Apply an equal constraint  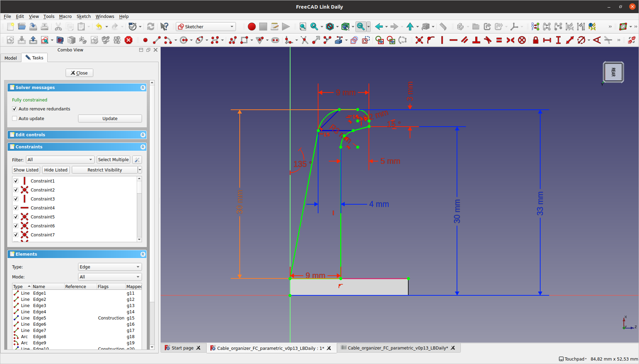click(499, 40)
